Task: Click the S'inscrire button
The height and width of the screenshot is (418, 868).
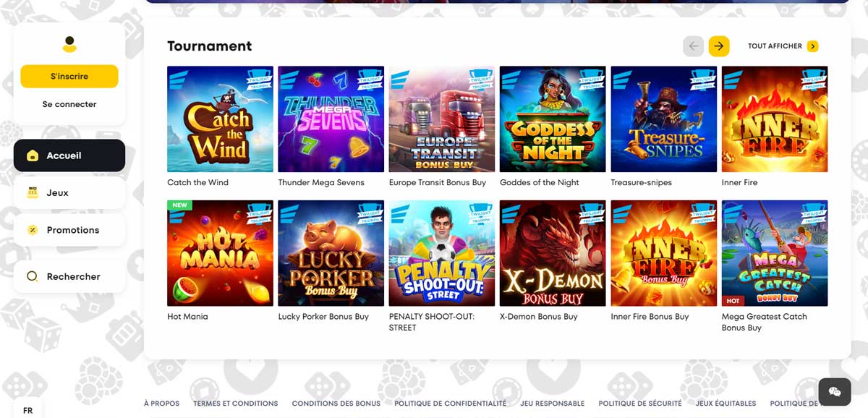Action: pyautogui.click(x=69, y=76)
